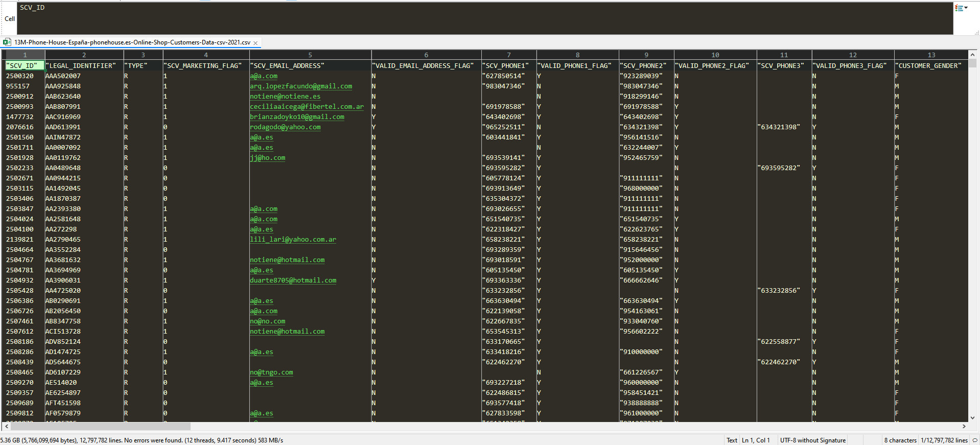Select column 1 header
Viewport: 980px width, 445px height.
click(25, 55)
